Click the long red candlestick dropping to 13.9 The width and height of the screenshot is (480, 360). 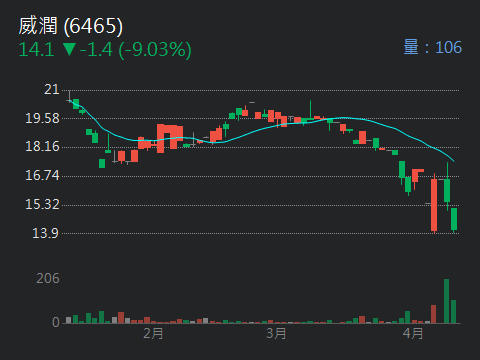434,205
